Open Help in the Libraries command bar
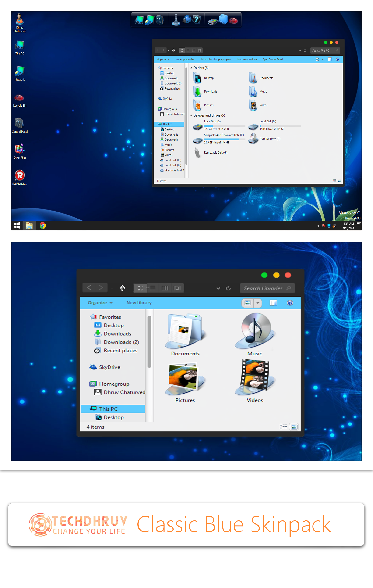 point(290,303)
